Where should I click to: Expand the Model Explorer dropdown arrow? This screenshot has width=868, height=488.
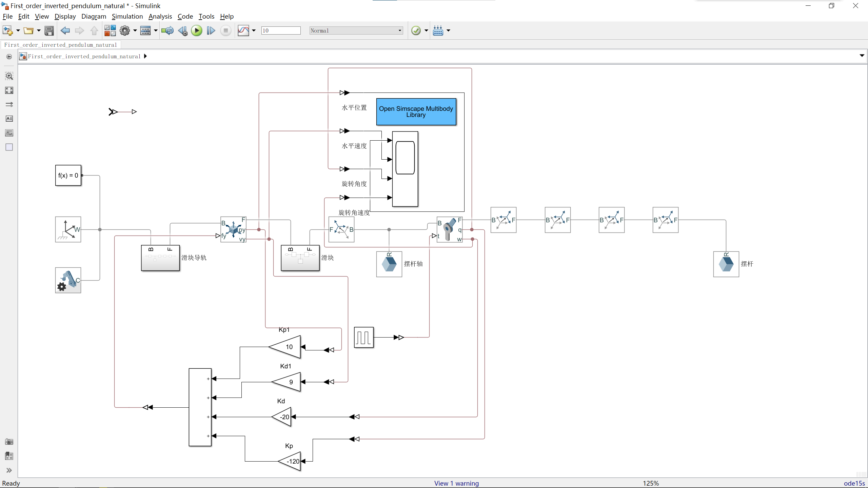[156, 30]
